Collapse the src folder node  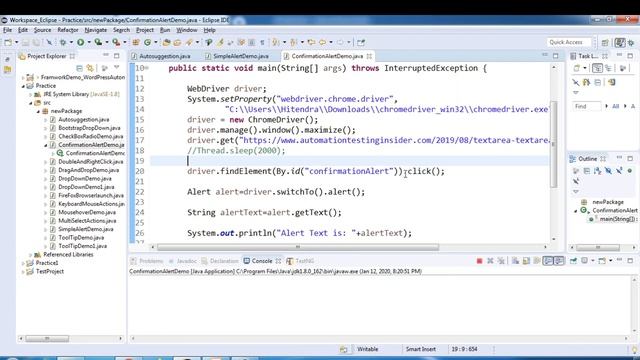pos(31,103)
